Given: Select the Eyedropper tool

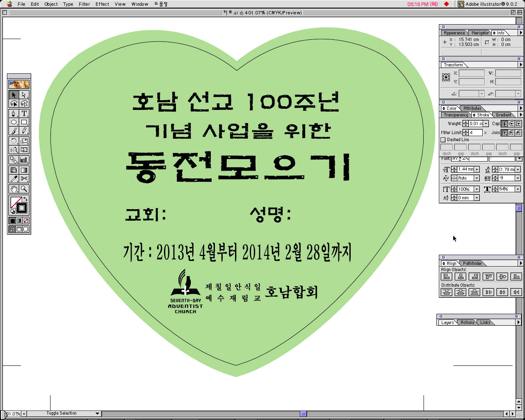Looking at the screenshot, I should tap(14, 179).
